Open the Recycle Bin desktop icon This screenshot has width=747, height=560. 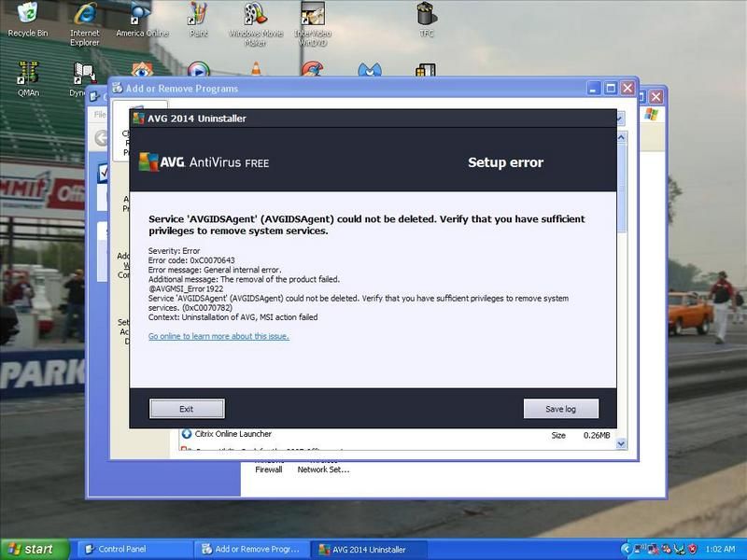pos(28,20)
